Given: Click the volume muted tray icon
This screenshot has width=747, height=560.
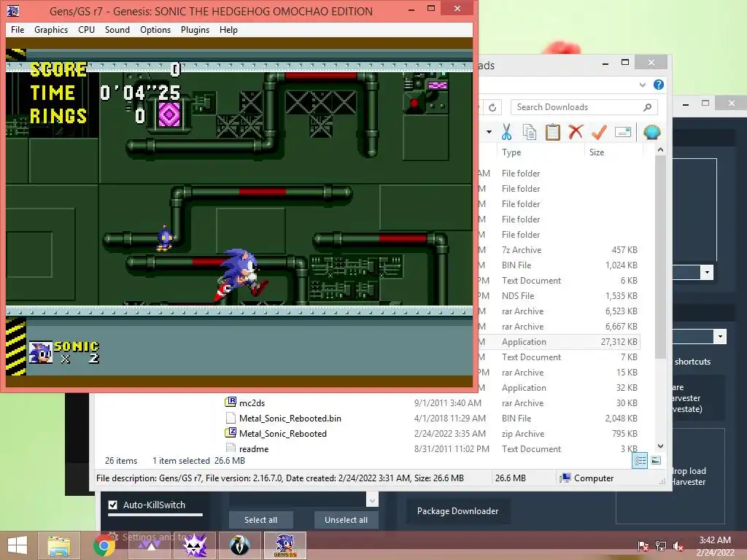Looking at the screenshot, I should coord(678,545).
